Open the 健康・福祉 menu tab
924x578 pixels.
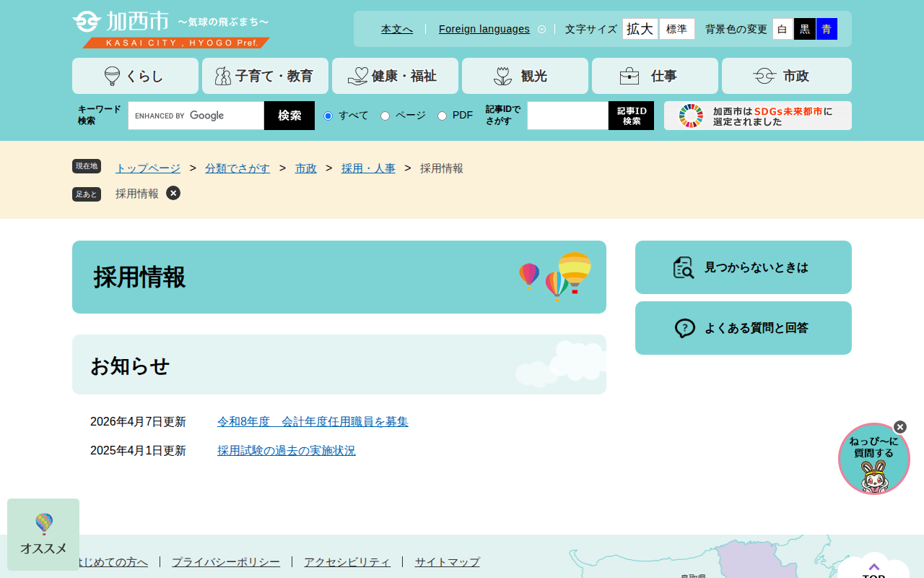[395, 76]
